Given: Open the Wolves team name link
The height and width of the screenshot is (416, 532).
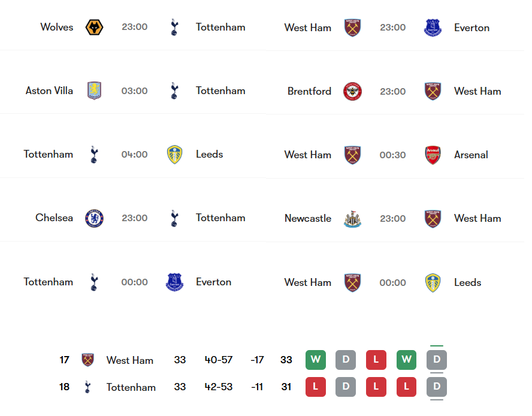Looking at the screenshot, I should [x=57, y=27].
